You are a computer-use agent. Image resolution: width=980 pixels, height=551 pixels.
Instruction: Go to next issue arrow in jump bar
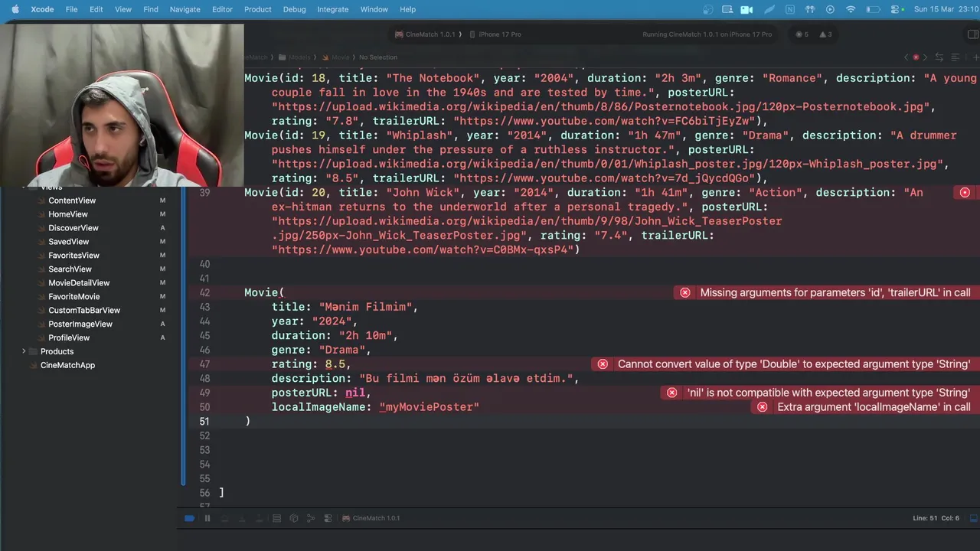(x=926, y=57)
